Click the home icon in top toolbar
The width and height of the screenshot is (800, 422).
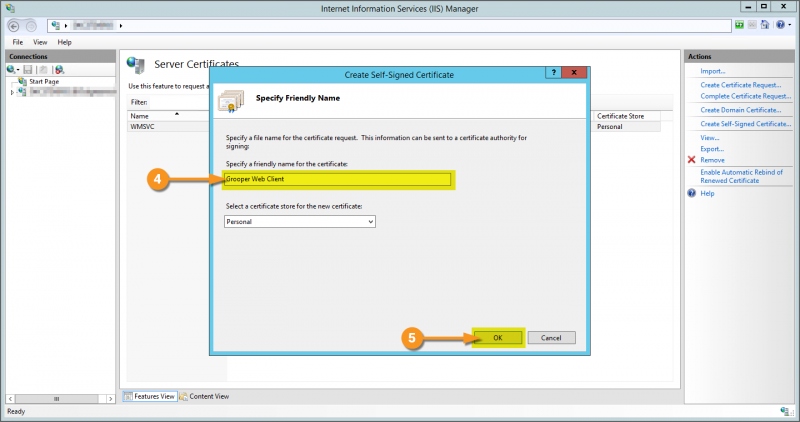[x=764, y=24]
